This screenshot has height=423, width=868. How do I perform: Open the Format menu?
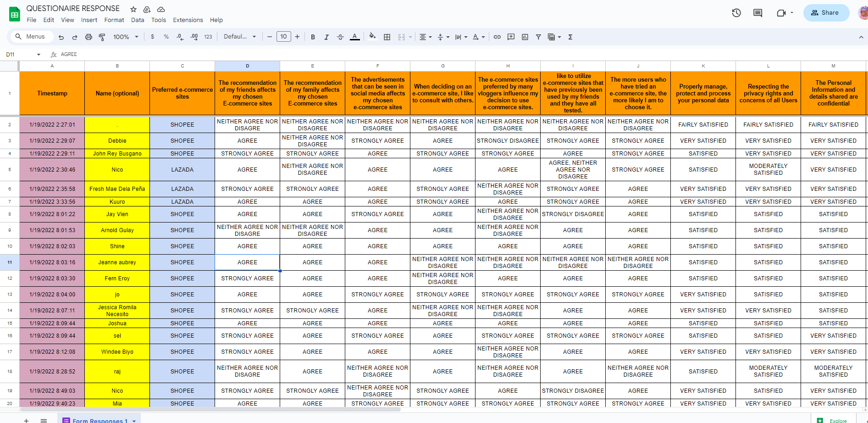coord(114,20)
